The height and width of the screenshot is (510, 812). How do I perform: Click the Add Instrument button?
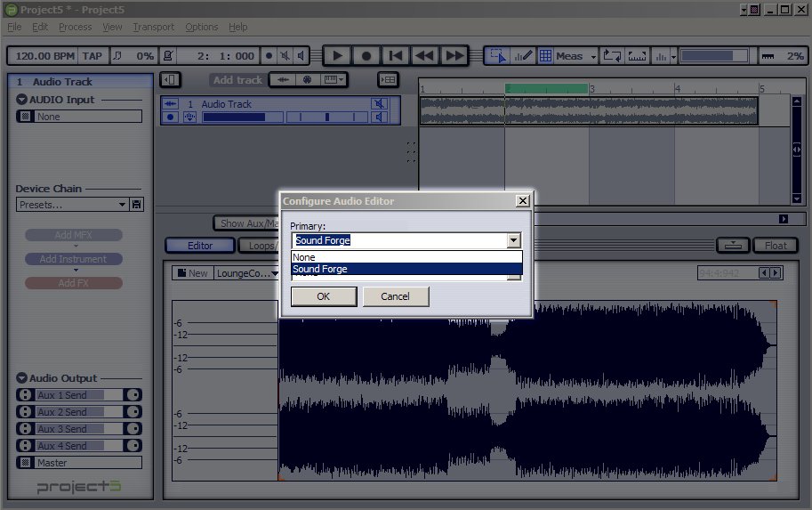[74, 259]
